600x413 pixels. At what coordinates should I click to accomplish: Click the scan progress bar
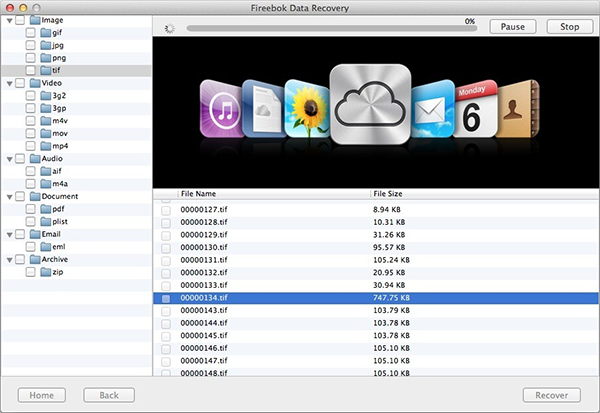[332, 28]
